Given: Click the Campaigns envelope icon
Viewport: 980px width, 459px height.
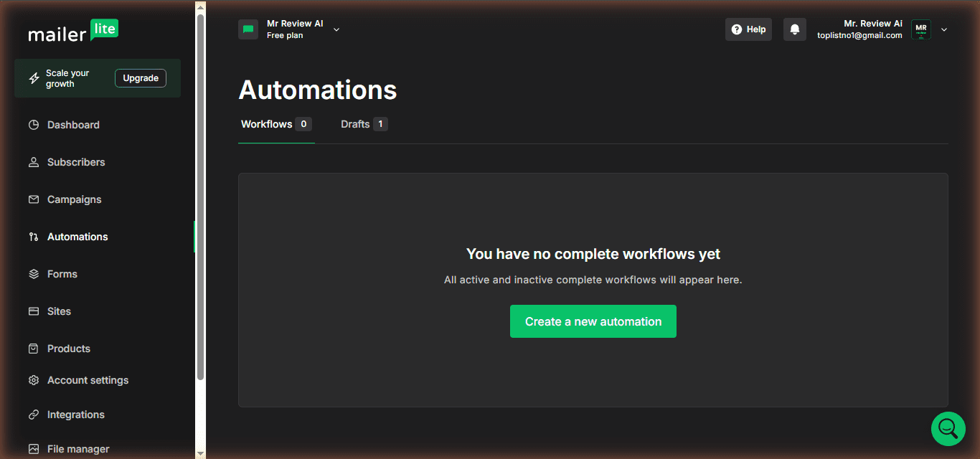Looking at the screenshot, I should click(x=34, y=199).
